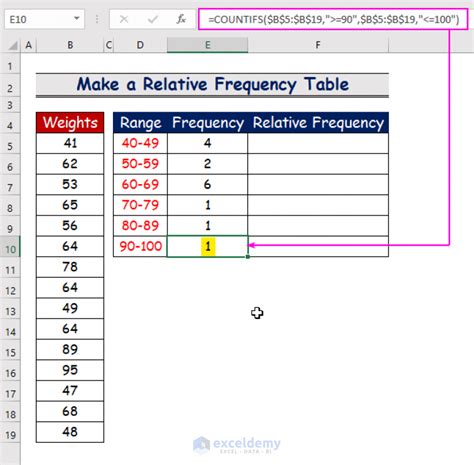Click into the COUNTIFS formula bar
Image resolution: width=474 pixels, height=465 pixels.
click(333, 19)
